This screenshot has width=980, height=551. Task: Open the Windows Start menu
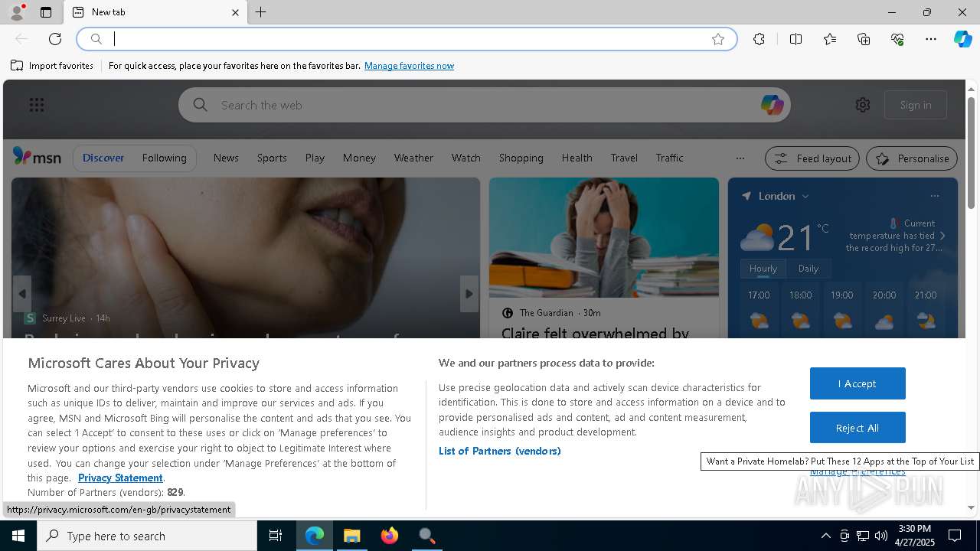[18, 536]
